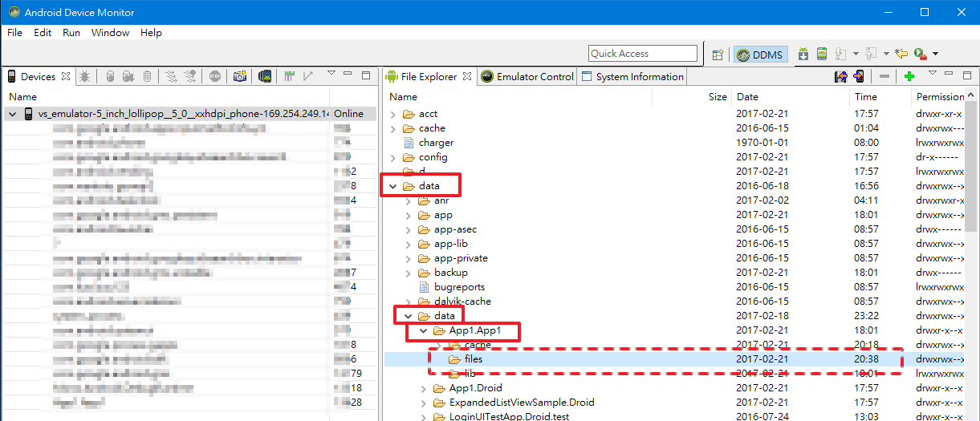Open the File menu
Image resolution: width=980 pixels, height=421 pixels.
point(14,33)
